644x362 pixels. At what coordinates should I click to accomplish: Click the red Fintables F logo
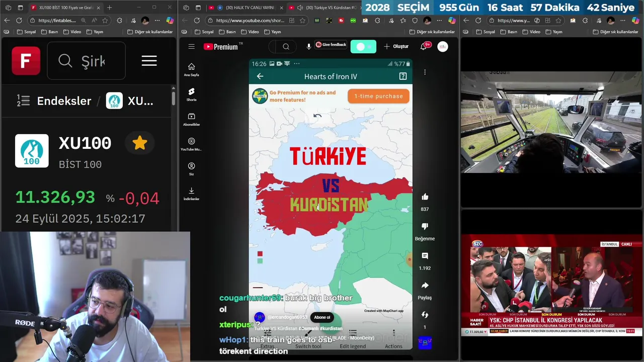[26, 61]
